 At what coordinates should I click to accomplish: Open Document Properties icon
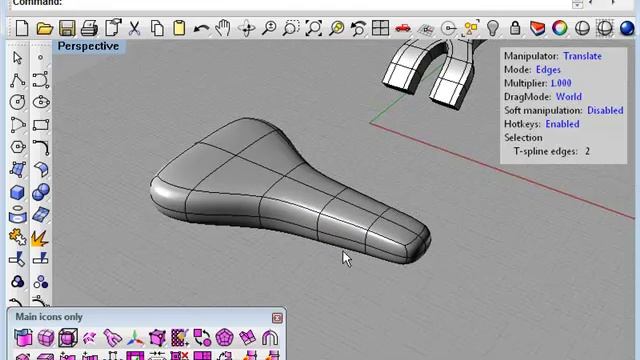(113, 28)
